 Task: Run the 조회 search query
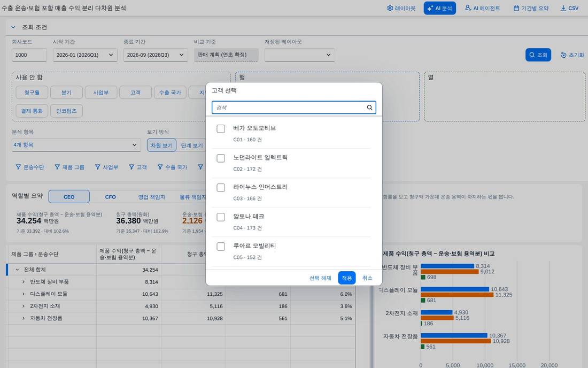[x=538, y=55]
